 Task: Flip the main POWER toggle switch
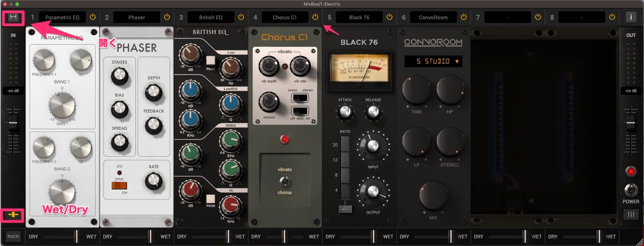click(x=631, y=190)
